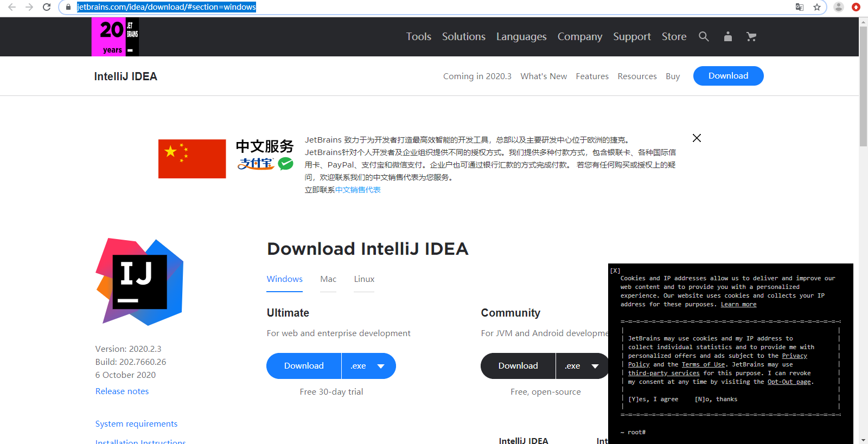Choose [Y]es, I agree
The width and height of the screenshot is (868, 444).
click(x=653, y=400)
